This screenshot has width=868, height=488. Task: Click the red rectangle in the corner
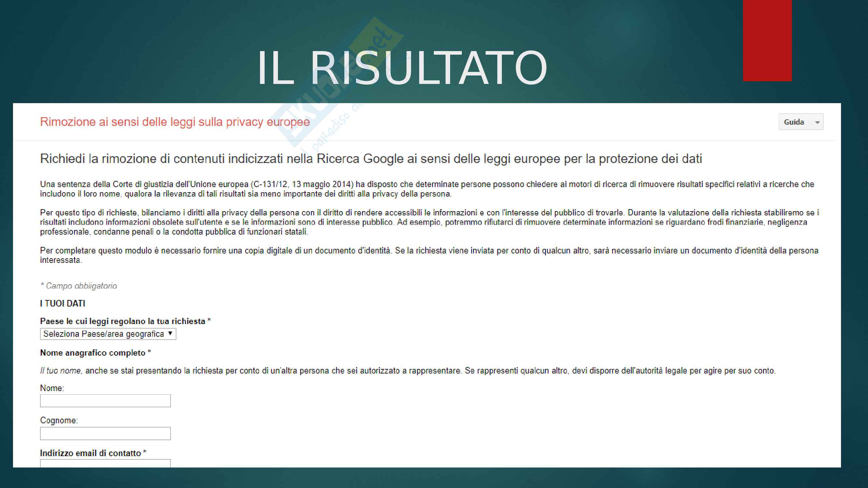(767, 40)
